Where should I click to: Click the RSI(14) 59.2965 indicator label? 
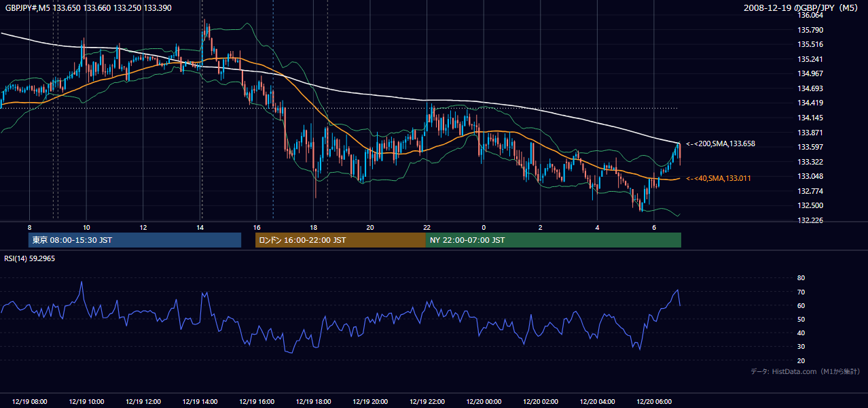click(x=31, y=258)
